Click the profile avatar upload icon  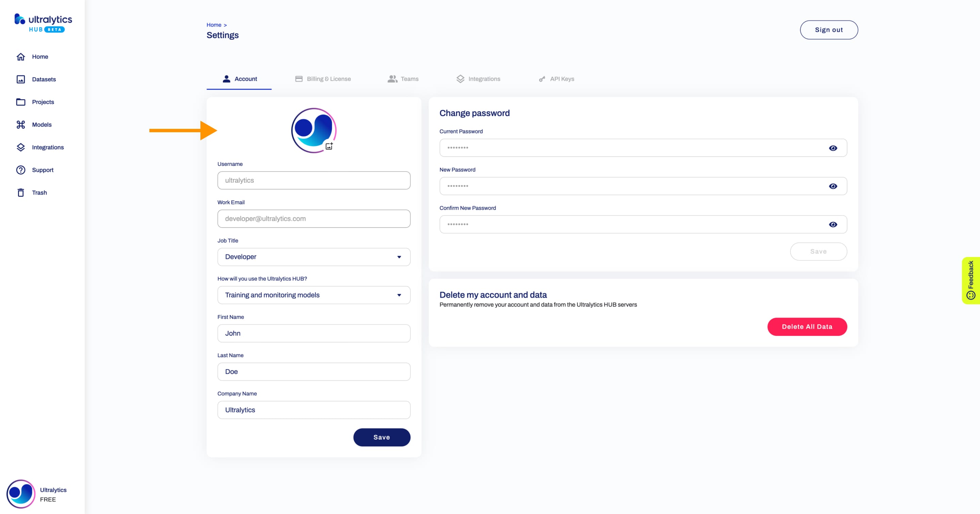click(329, 145)
